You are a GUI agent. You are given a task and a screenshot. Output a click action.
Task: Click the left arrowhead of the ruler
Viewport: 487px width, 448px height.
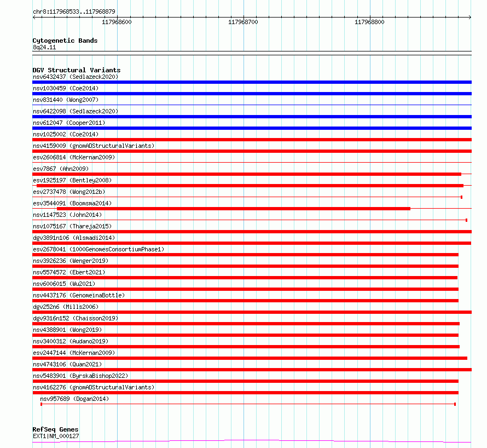34,18
